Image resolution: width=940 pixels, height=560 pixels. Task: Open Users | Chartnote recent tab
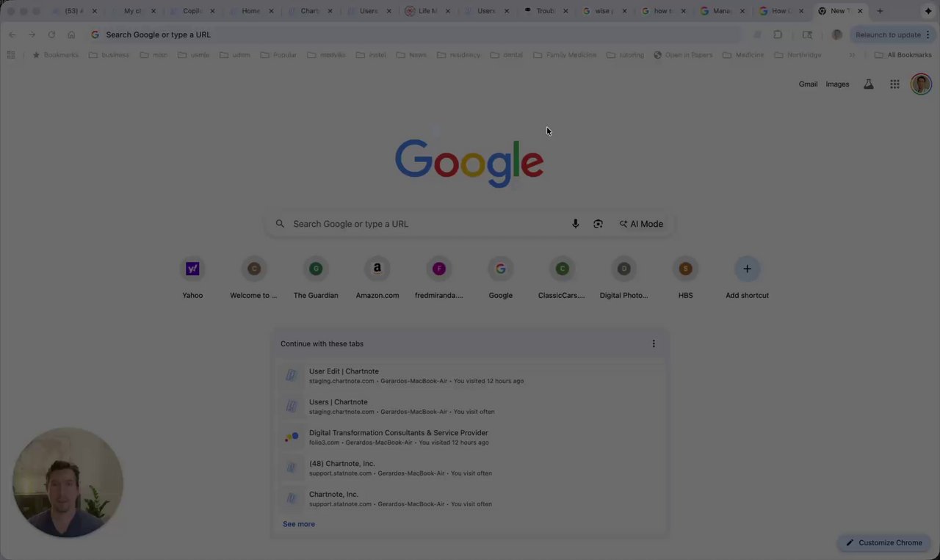click(x=470, y=407)
